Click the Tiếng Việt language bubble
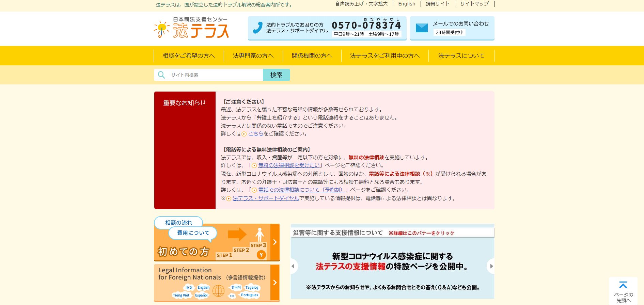 [x=181, y=295]
